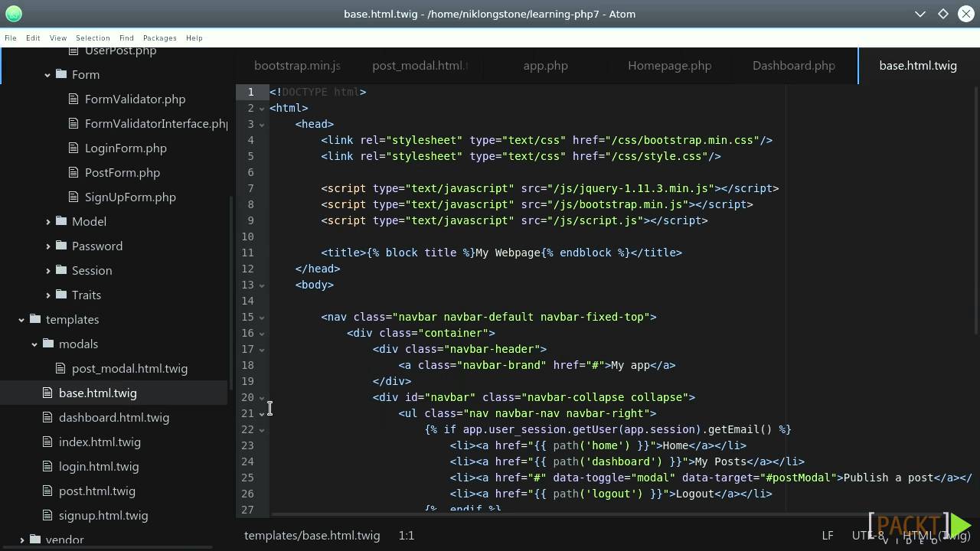980x551 pixels.
Task: Click the file icon next to PostForm.php
Action: pyautogui.click(x=73, y=172)
